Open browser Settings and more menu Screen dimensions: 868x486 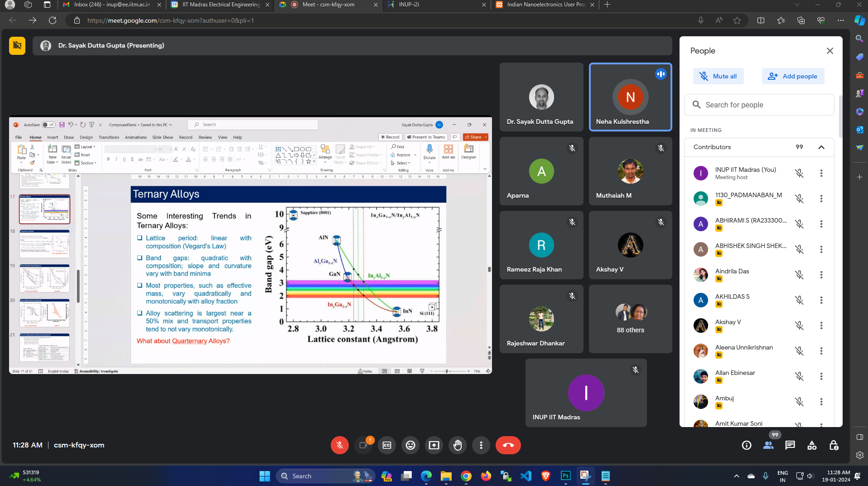pyautogui.click(x=841, y=20)
